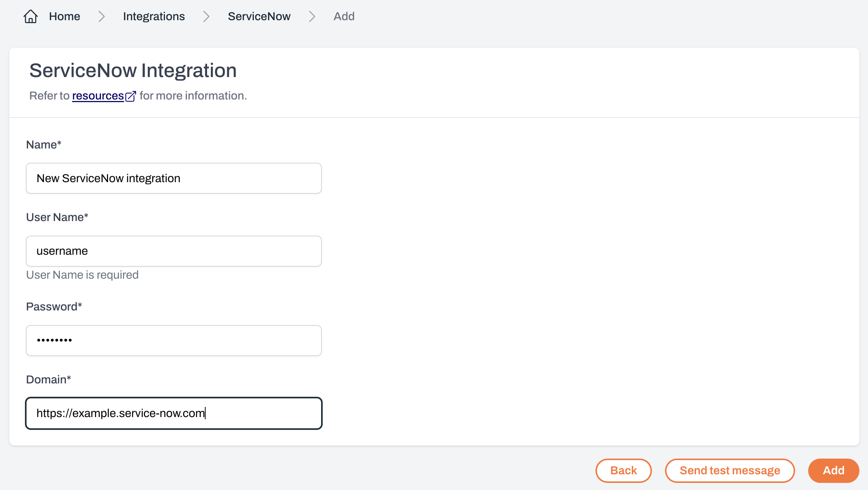Click the chevron after ServiceNow breadcrumb
This screenshot has height=490, width=868.
pos(312,16)
